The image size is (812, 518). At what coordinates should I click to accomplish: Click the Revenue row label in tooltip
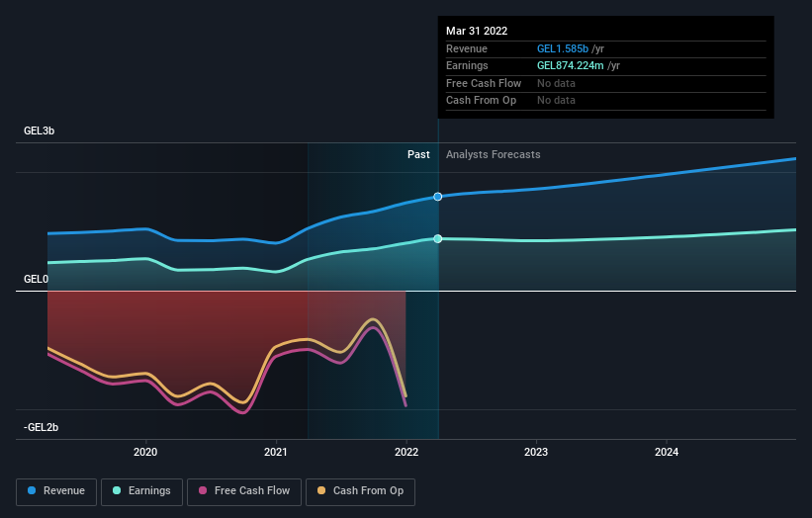[467, 48]
